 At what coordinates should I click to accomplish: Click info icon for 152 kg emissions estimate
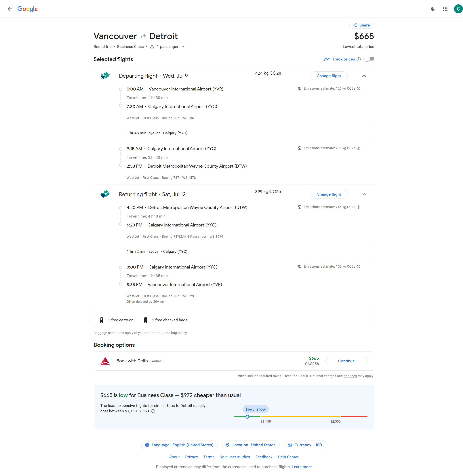point(358,267)
